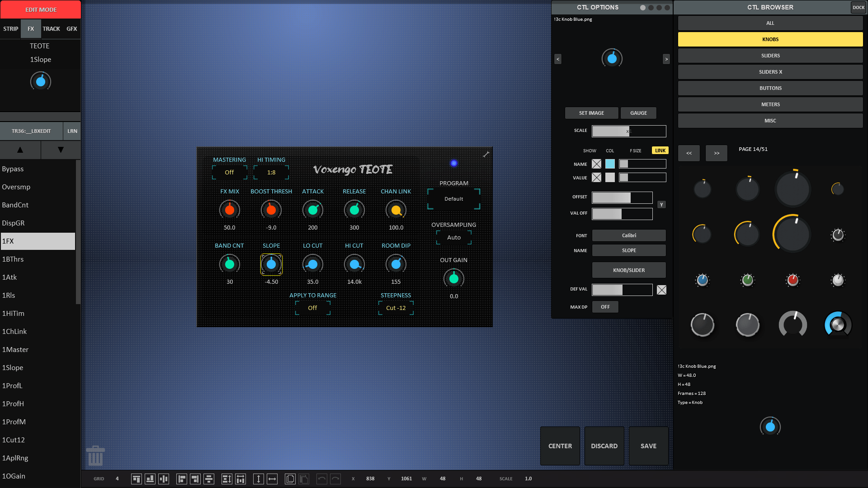
Task: Switch to the TRACK tab
Action: click(51, 28)
